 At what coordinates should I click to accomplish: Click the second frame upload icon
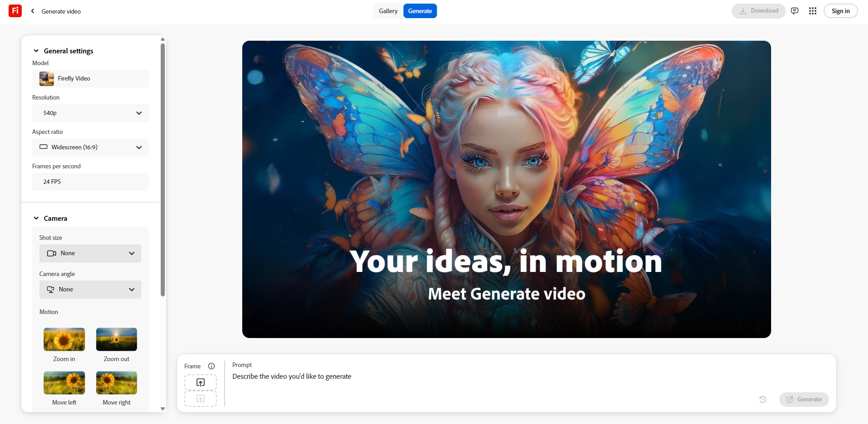coord(200,399)
